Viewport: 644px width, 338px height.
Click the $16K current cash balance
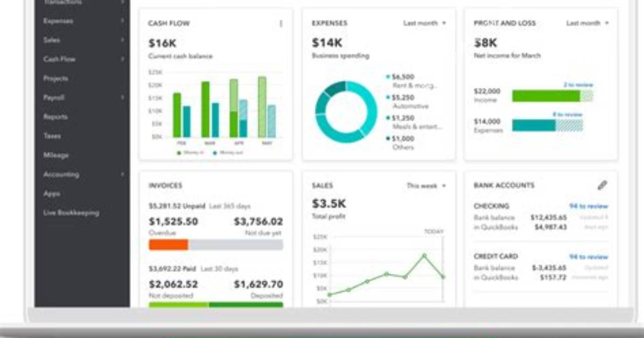coord(162,43)
